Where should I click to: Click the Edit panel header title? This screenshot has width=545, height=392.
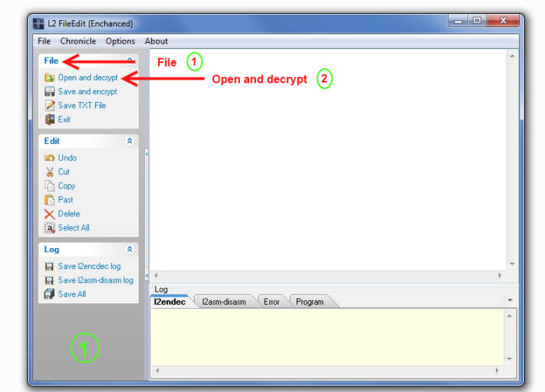pyautogui.click(x=52, y=141)
